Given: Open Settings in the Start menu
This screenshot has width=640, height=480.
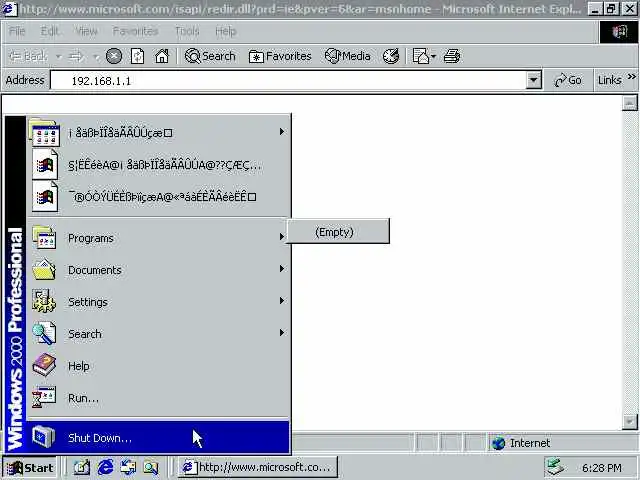Looking at the screenshot, I should [158, 302].
